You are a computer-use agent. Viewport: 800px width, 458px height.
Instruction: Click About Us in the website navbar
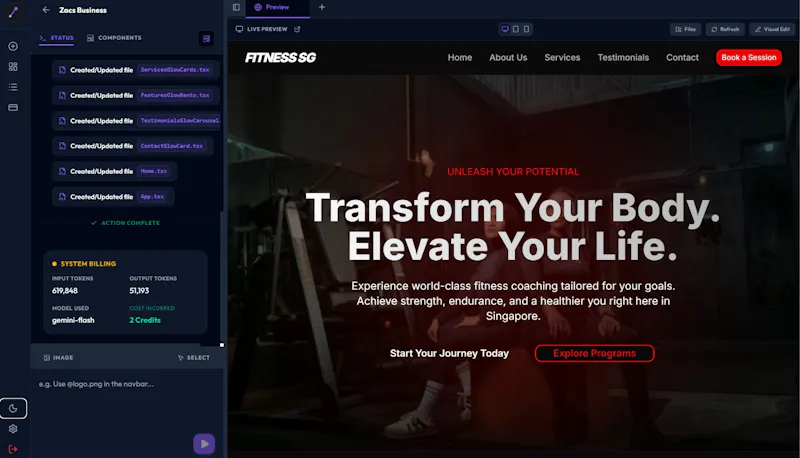tap(508, 58)
